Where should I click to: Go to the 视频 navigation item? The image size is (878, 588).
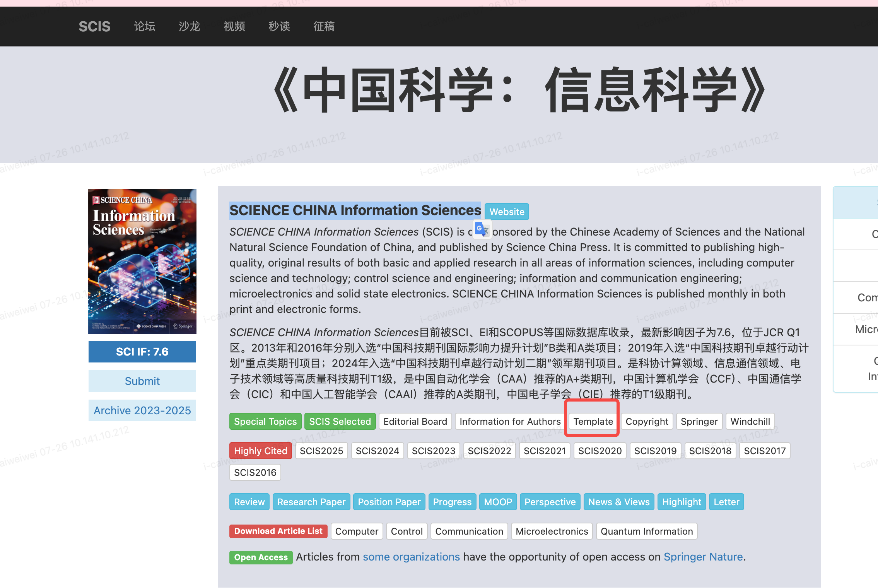pos(234,26)
